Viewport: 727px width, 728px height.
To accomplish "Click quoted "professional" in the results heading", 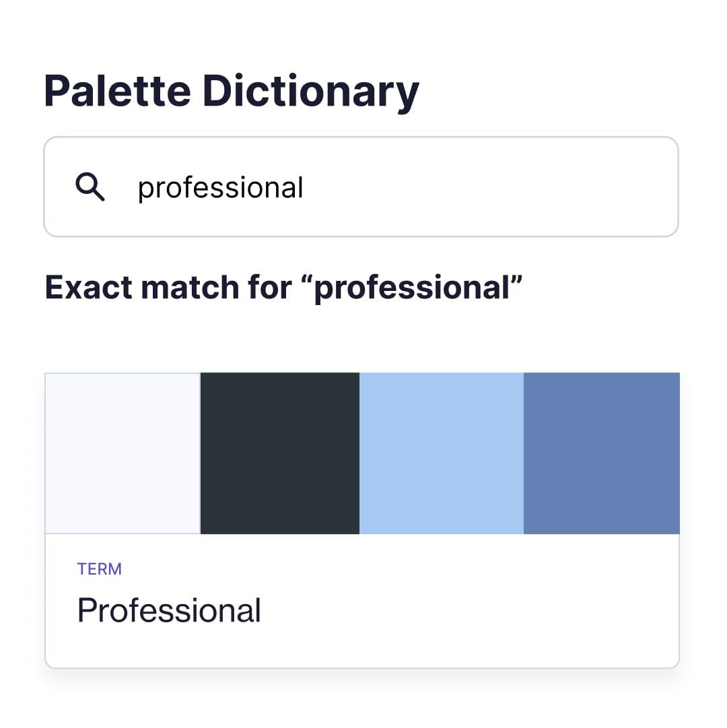I will pyautogui.click(x=418, y=288).
